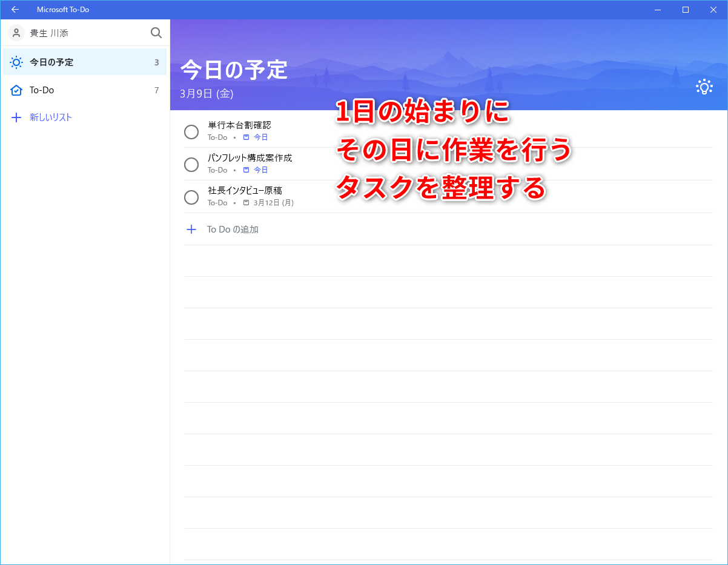Click the due date 3月12日 (月)
Screen dimensions: 728x565
tap(274, 203)
